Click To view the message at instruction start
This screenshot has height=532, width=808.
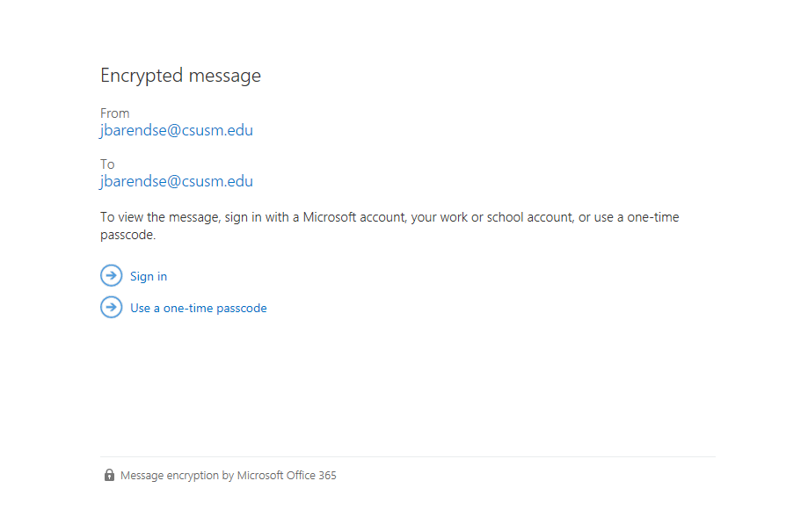tap(161, 217)
